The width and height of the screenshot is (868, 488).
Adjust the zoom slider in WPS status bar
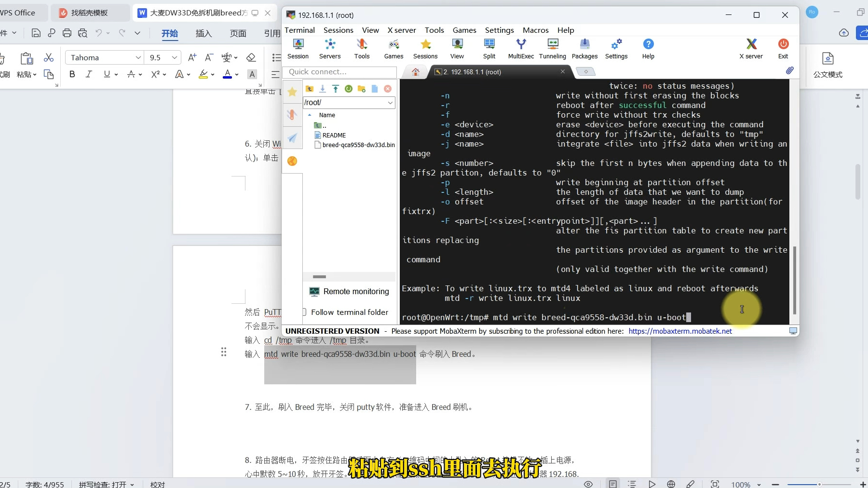pos(819,484)
